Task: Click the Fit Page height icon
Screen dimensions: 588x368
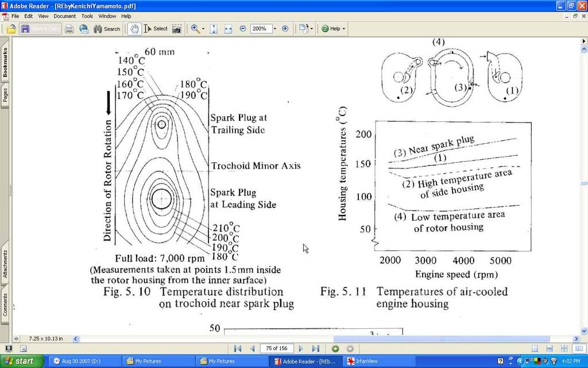Action: pos(214,29)
